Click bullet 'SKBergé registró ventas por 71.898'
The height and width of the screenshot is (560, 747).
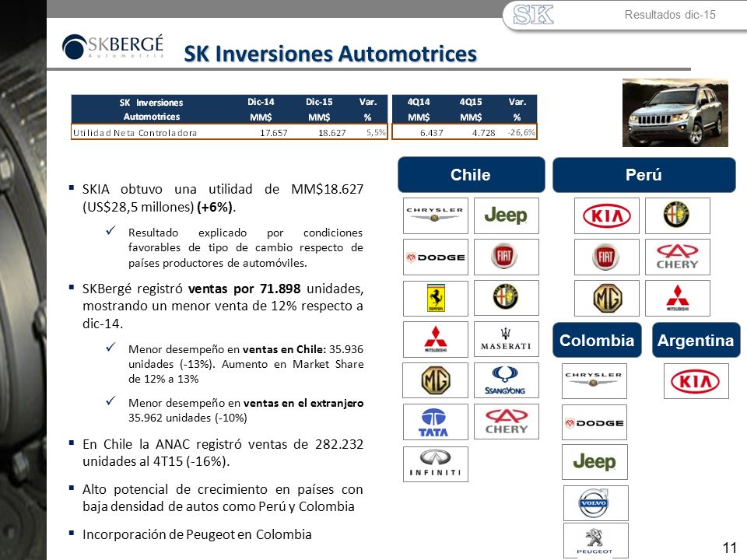point(223,306)
